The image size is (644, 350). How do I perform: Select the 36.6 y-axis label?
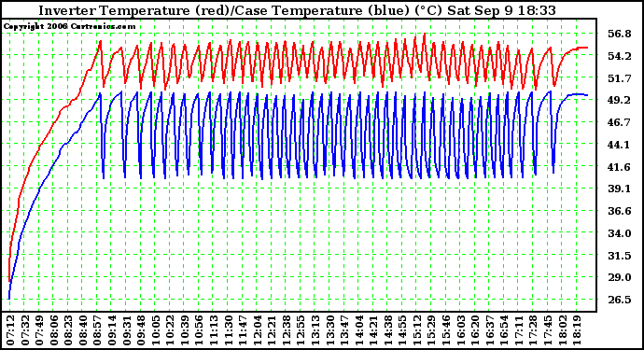pos(620,211)
